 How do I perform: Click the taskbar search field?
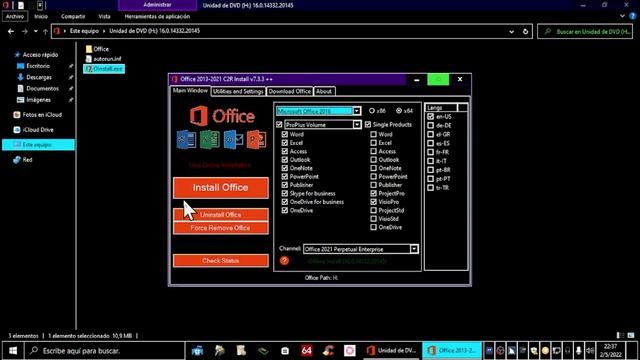(105, 351)
